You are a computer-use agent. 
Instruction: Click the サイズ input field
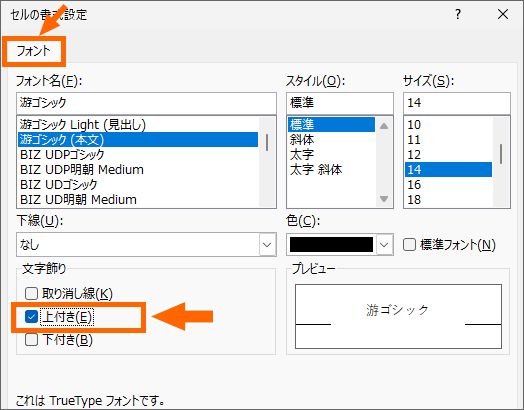pyautogui.click(x=457, y=103)
